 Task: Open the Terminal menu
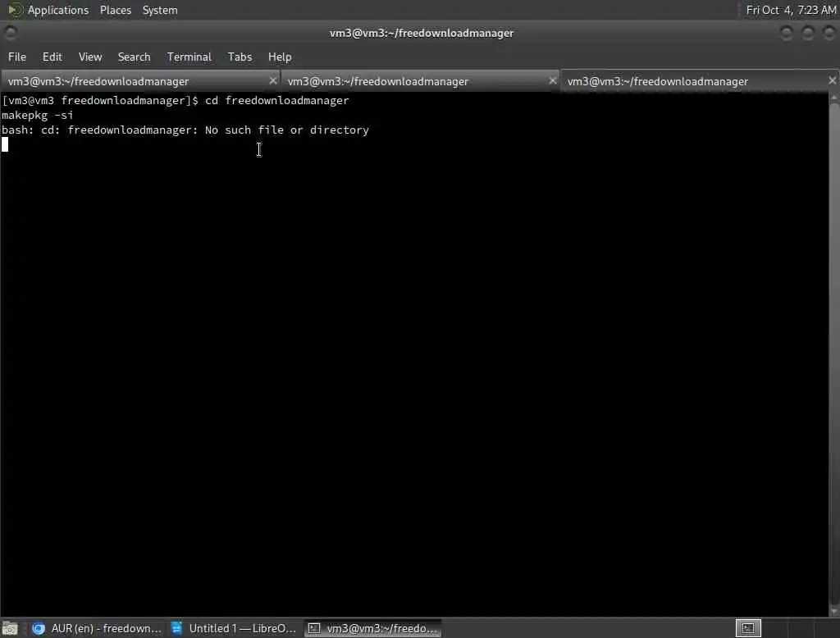189,57
